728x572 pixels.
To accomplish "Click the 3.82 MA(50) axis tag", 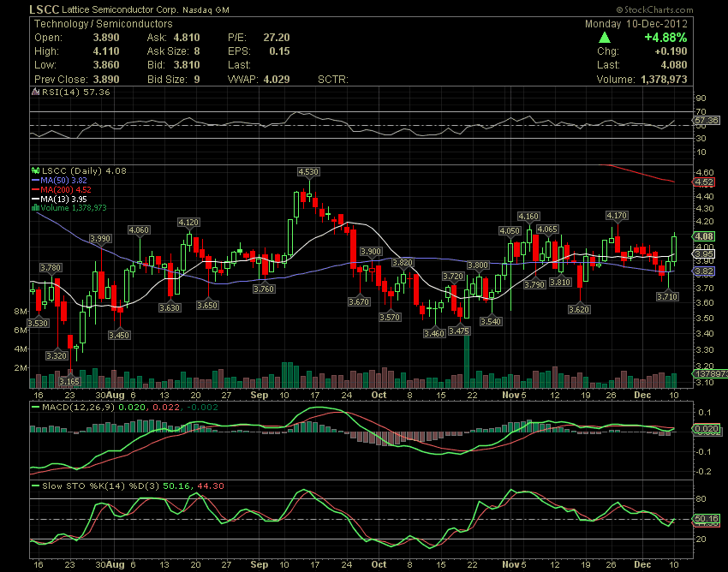I will point(704,271).
